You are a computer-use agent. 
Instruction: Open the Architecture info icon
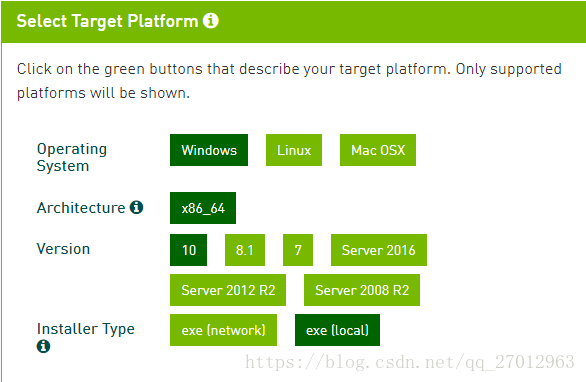pyautogui.click(x=136, y=207)
